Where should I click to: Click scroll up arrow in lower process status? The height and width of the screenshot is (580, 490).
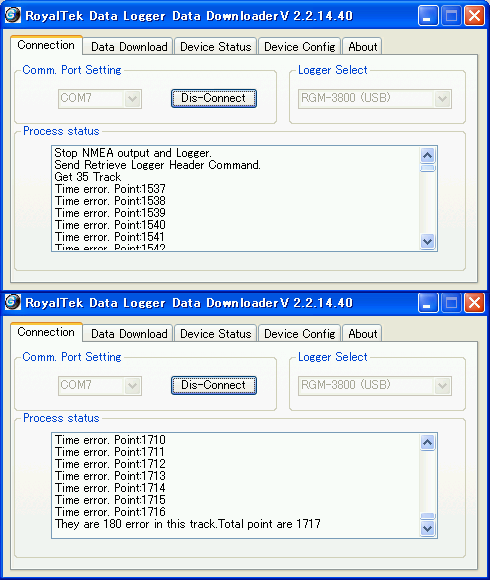pyautogui.click(x=428, y=442)
